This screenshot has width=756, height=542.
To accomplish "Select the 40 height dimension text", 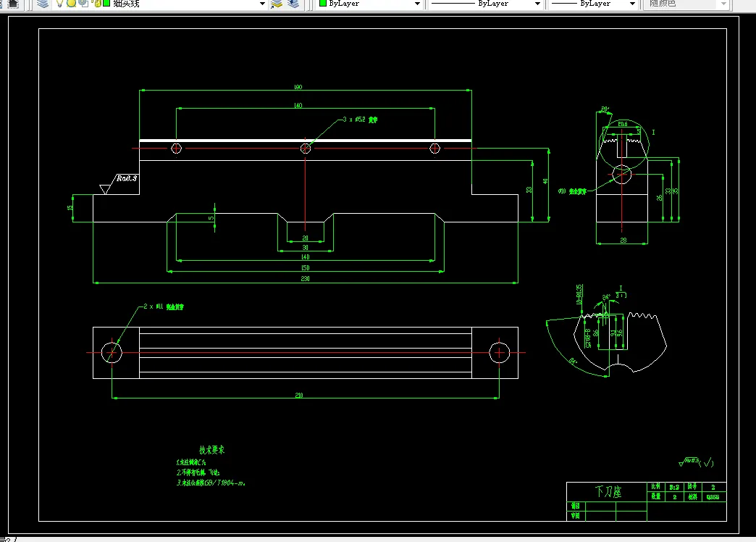I will point(545,181).
